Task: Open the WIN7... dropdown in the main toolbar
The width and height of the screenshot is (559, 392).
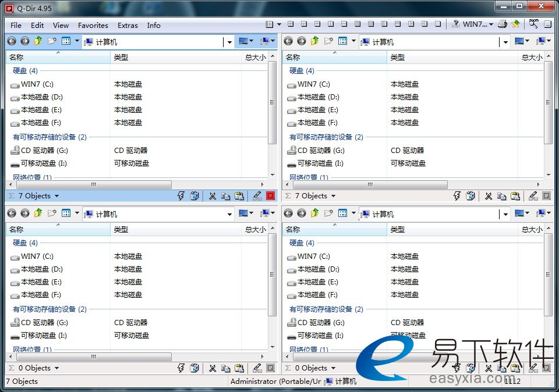Action: (x=491, y=24)
